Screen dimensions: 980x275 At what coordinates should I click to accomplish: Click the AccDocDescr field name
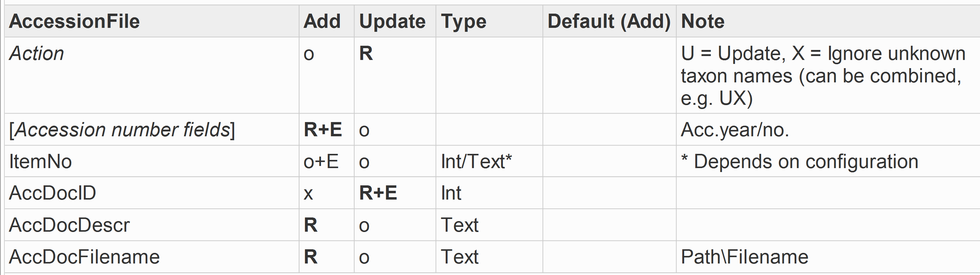(x=69, y=225)
